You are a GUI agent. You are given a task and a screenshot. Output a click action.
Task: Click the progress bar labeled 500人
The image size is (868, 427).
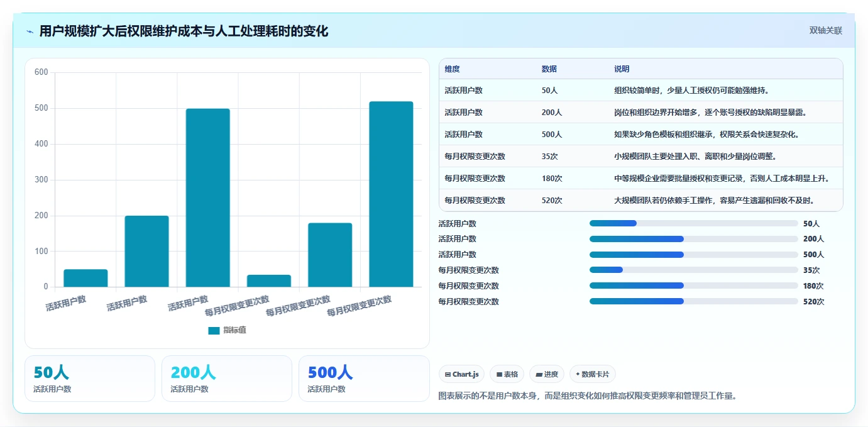pyautogui.click(x=694, y=255)
